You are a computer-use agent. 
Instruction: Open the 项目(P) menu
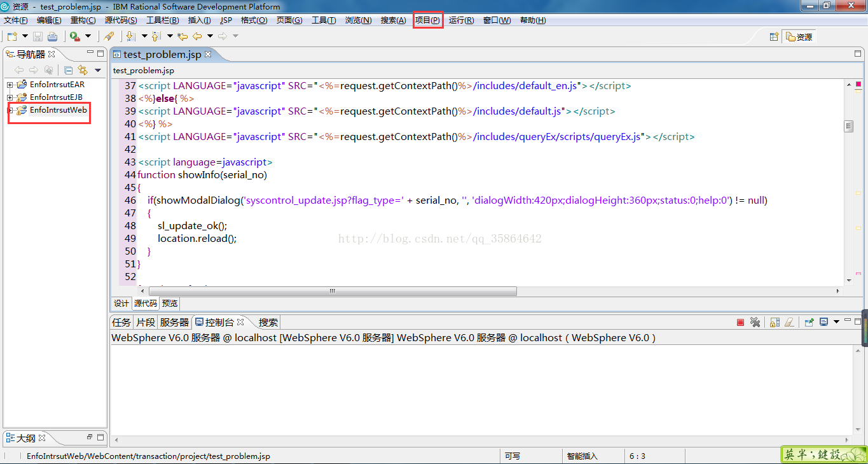[427, 20]
